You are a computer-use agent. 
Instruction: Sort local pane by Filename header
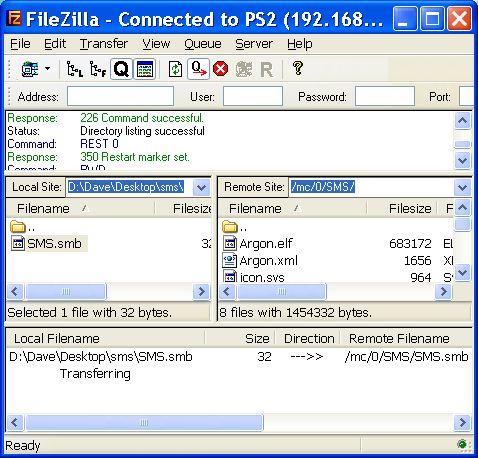(x=81, y=208)
